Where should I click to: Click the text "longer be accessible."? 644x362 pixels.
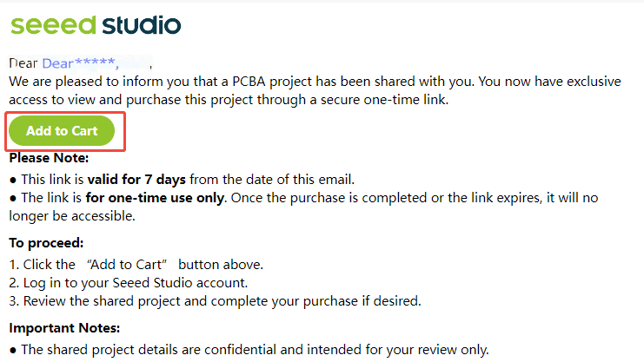[x=72, y=216]
